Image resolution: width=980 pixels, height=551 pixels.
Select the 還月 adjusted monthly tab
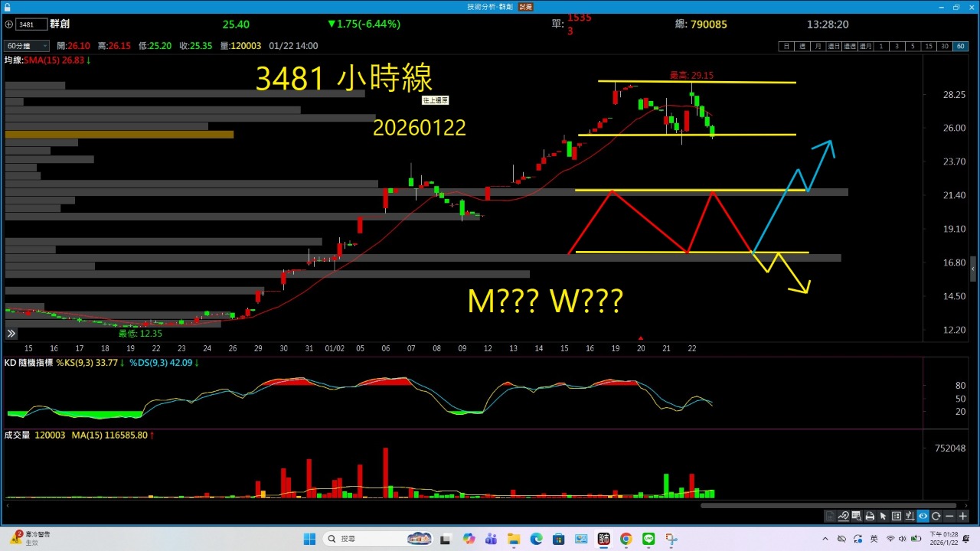[x=866, y=46]
